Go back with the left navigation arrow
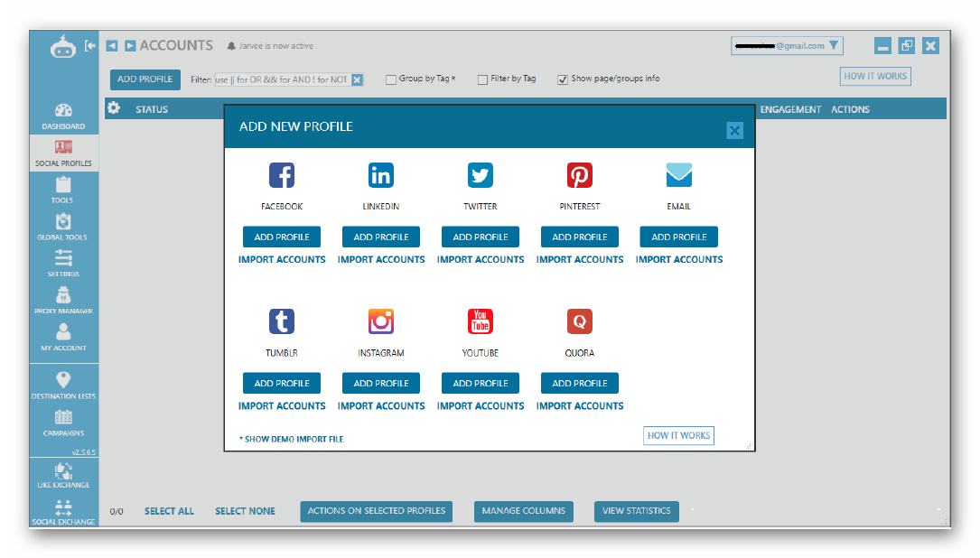This screenshot has width=980, height=558. coord(112,46)
